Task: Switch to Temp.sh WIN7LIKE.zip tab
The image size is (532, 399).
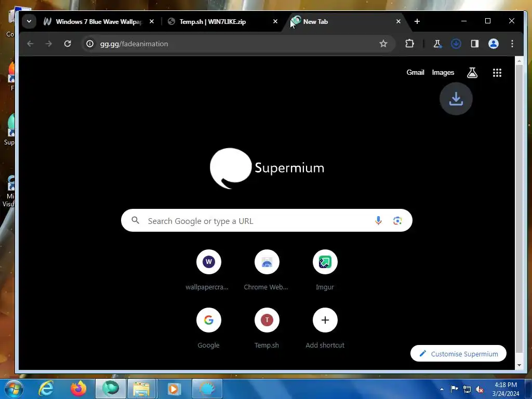Action: tap(222, 22)
